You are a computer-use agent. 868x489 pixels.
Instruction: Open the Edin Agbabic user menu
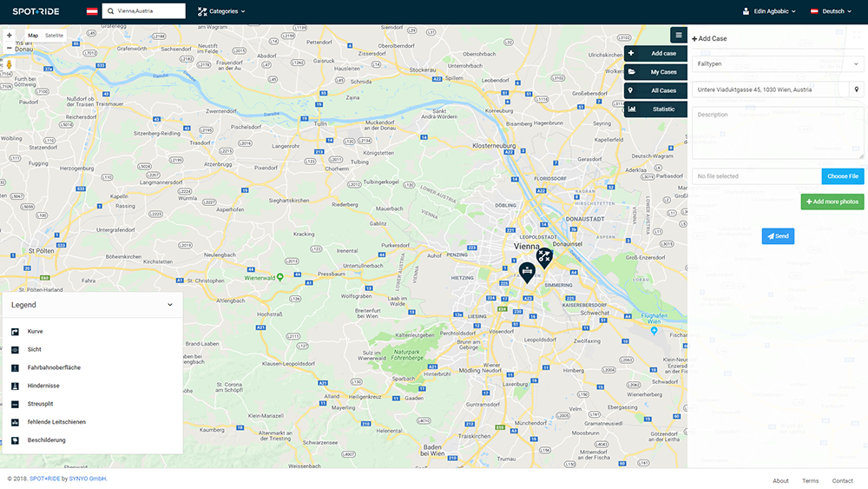769,11
